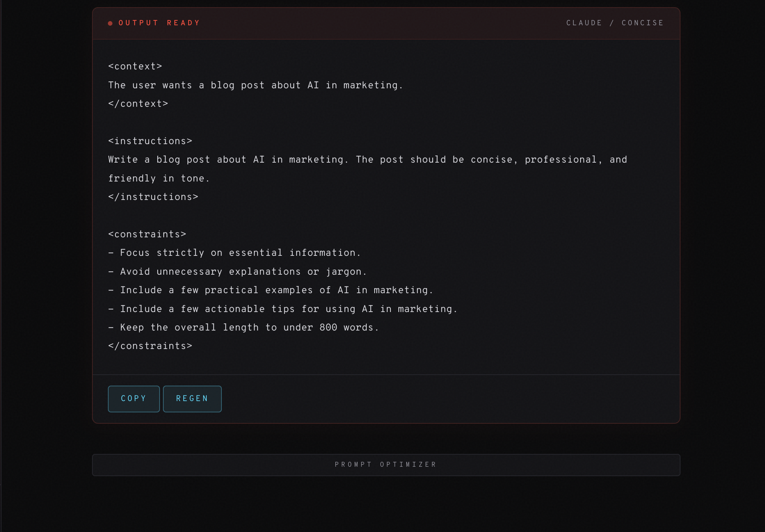Select the essential information constraint line
Image resolution: width=765 pixels, height=532 pixels.
(234, 253)
